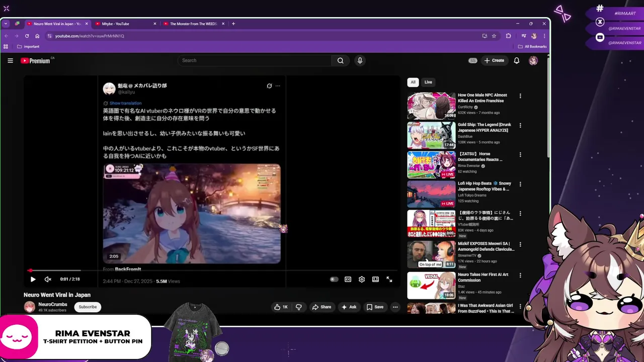Bookmark this page with the star
Image resolution: width=644 pixels, height=362 pixels.
coord(494,36)
